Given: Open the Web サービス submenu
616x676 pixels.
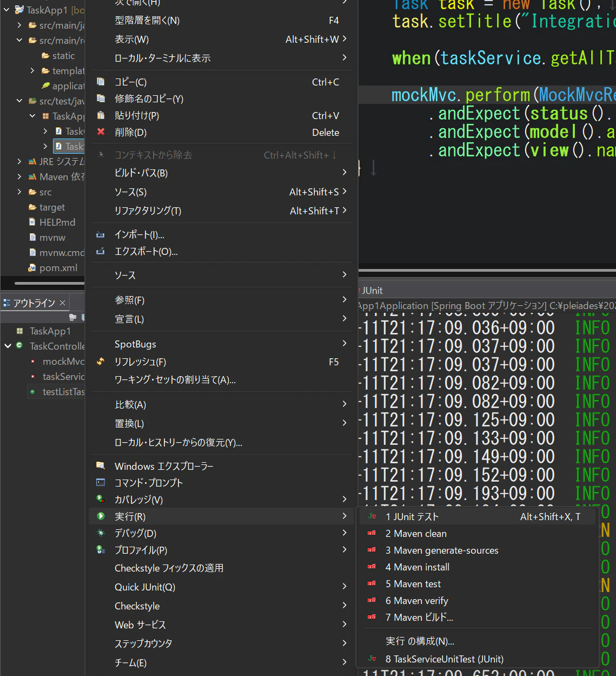Looking at the screenshot, I should tap(222, 625).
